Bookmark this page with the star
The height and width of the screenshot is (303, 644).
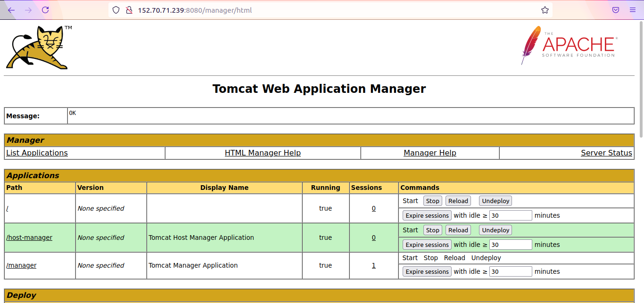click(x=545, y=10)
